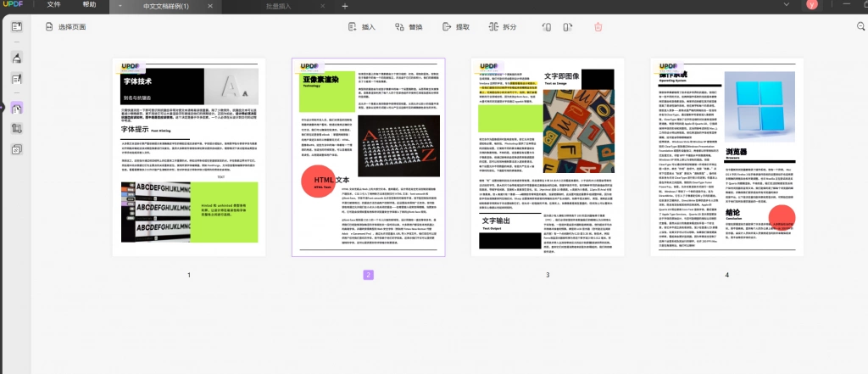Click 选择页面 select pages button
868x374 pixels.
click(x=65, y=26)
